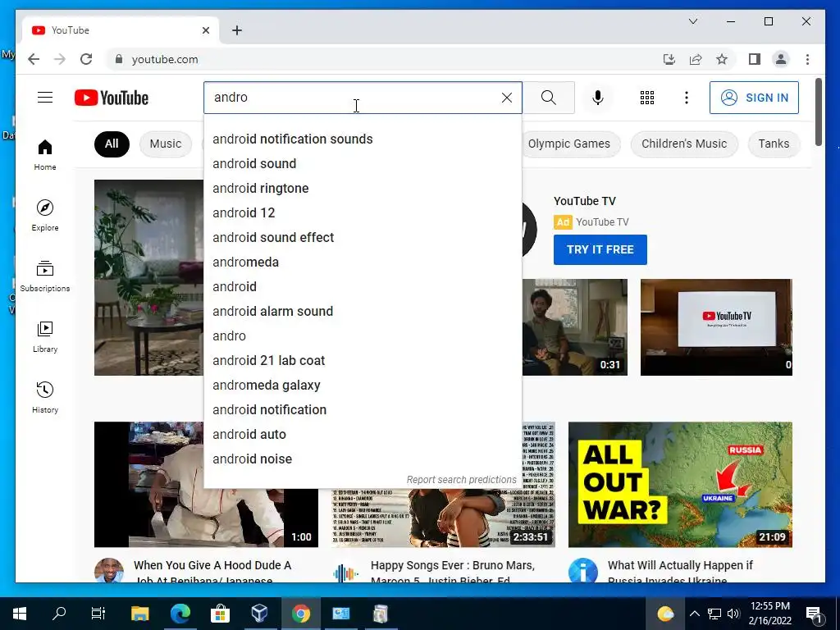Select the All filter chip

[x=112, y=144]
